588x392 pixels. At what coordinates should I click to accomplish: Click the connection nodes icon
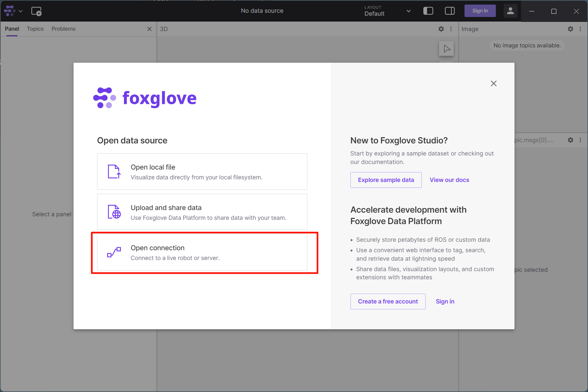click(114, 252)
